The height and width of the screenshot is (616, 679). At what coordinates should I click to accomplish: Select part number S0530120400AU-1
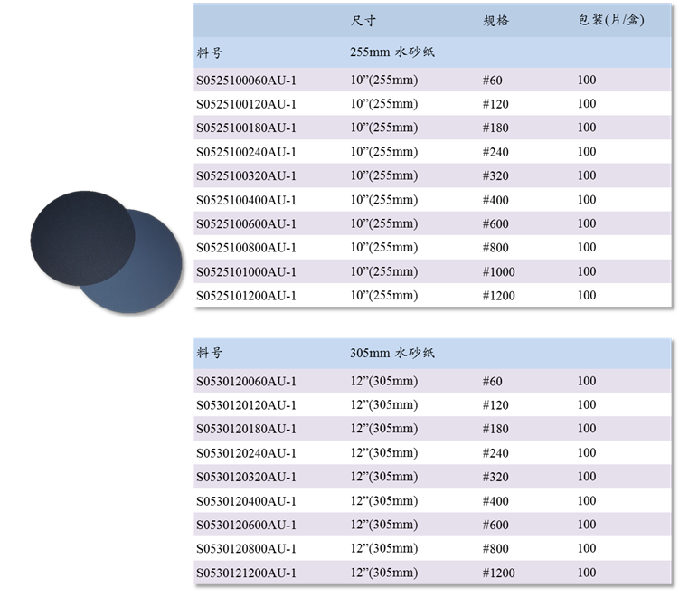point(246,501)
